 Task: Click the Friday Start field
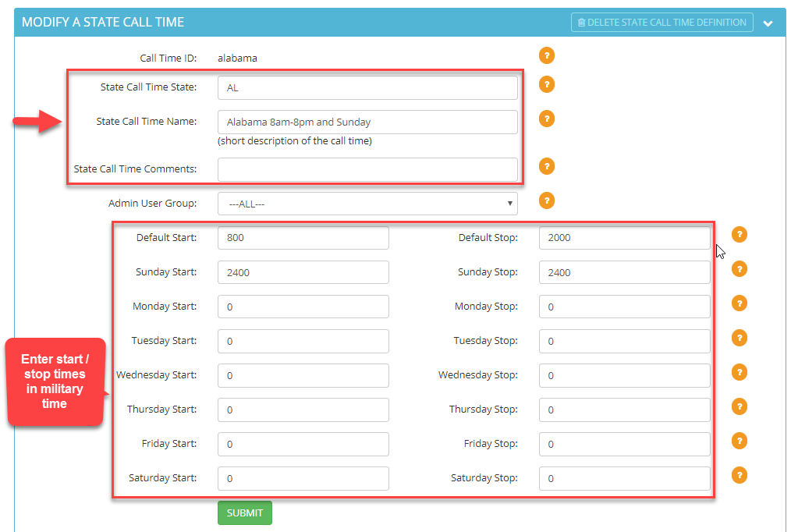pos(303,444)
